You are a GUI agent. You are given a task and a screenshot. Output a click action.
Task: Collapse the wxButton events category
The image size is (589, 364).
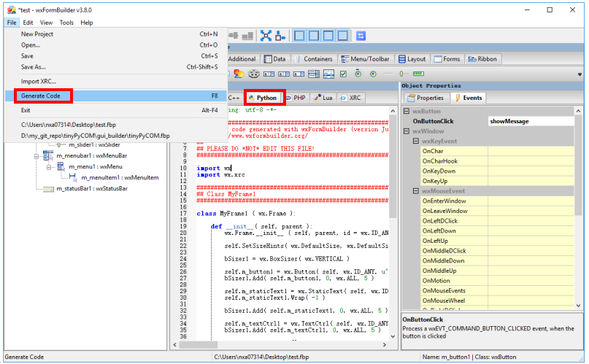[406, 111]
